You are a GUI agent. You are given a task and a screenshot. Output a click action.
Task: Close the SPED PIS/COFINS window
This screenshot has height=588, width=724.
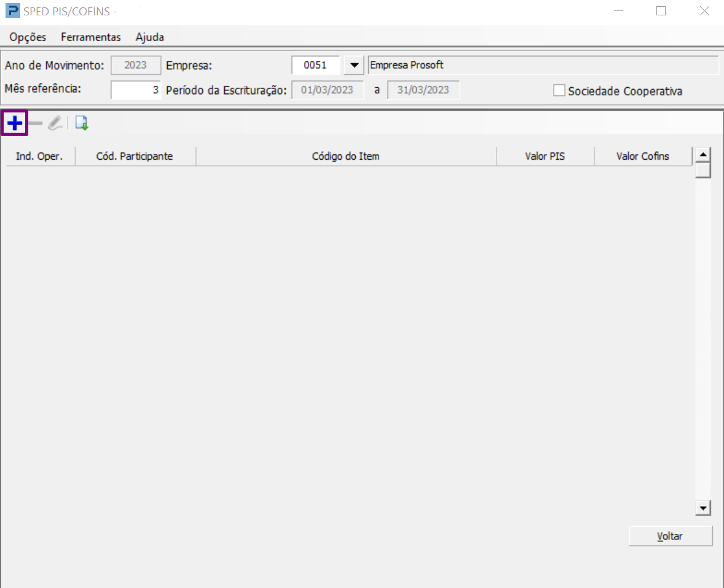click(704, 10)
